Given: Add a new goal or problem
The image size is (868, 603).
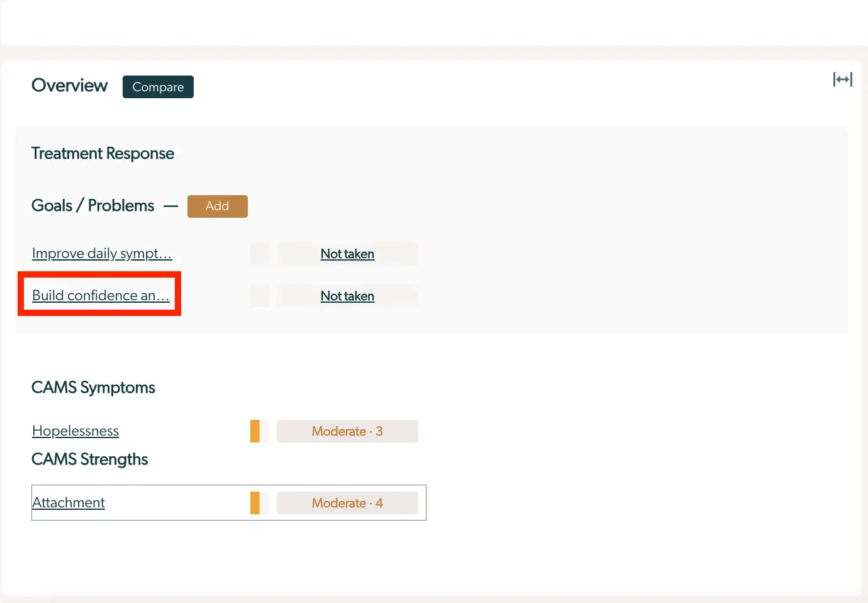Looking at the screenshot, I should coord(217,206).
